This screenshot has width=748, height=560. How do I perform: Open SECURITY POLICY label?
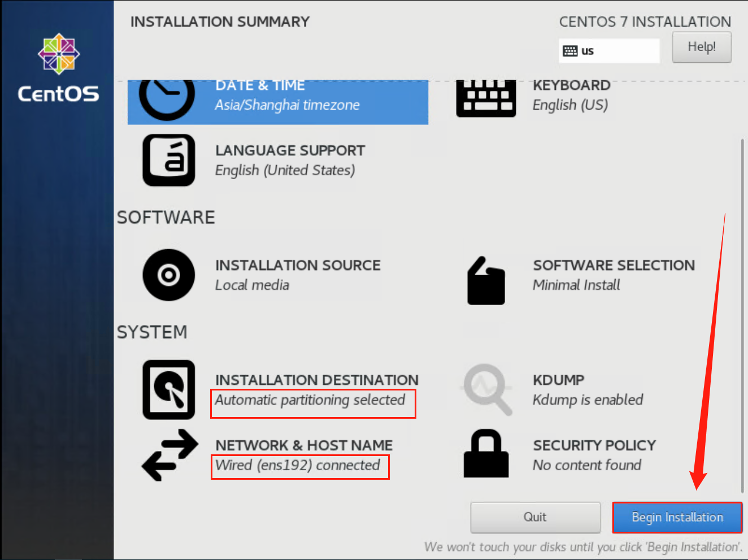(594, 446)
